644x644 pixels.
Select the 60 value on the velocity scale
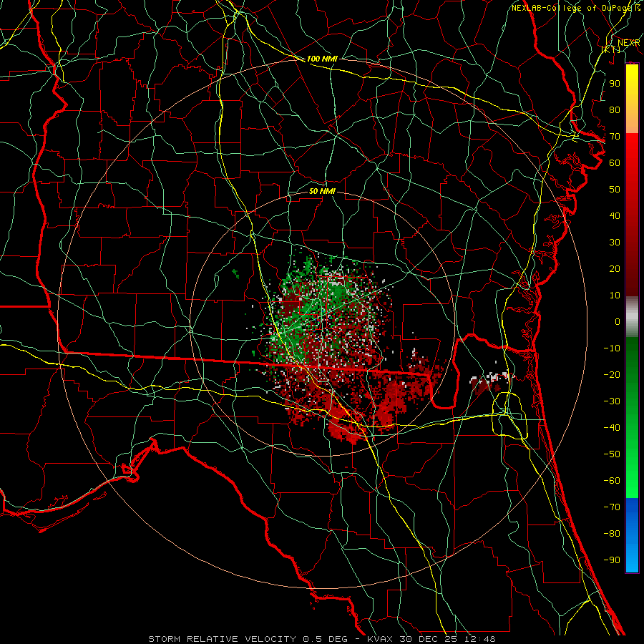click(615, 162)
